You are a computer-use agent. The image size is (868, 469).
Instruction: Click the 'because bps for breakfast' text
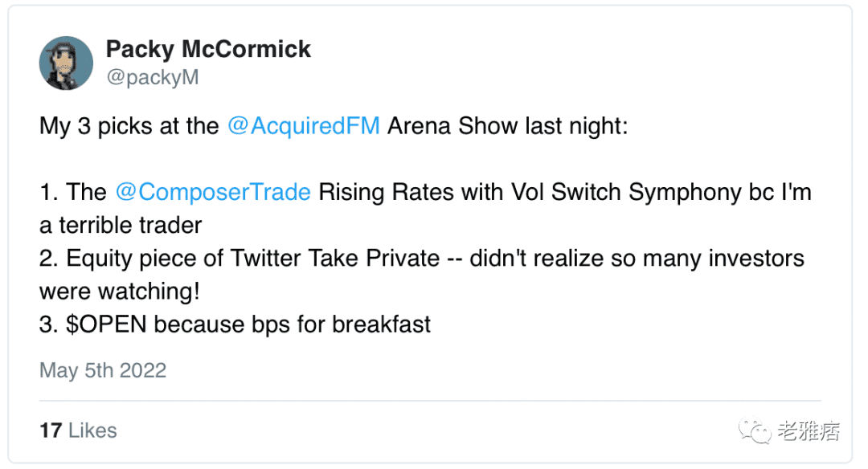pos(293,324)
